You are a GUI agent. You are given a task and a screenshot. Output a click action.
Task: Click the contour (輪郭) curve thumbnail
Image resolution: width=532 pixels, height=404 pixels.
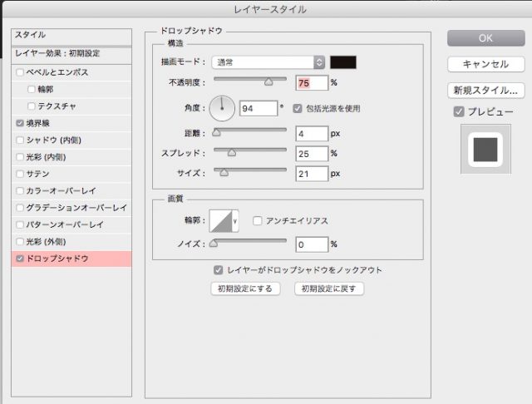pyautogui.click(x=221, y=220)
